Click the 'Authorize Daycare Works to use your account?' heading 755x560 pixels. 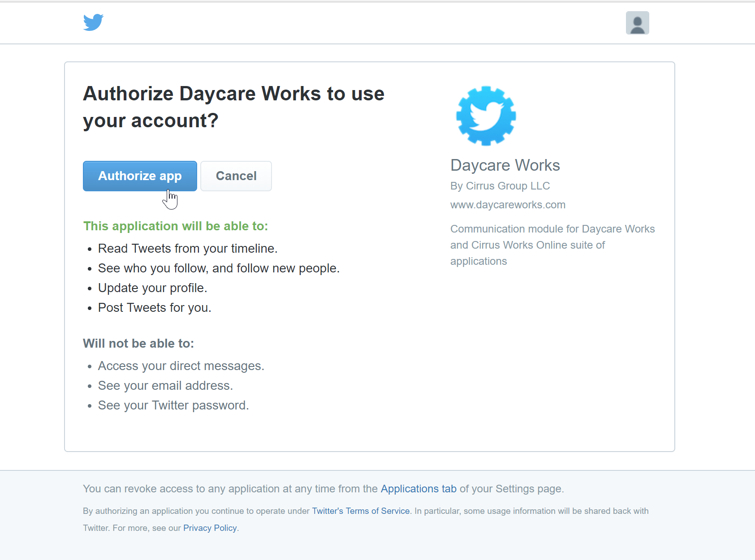pyautogui.click(x=234, y=107)
